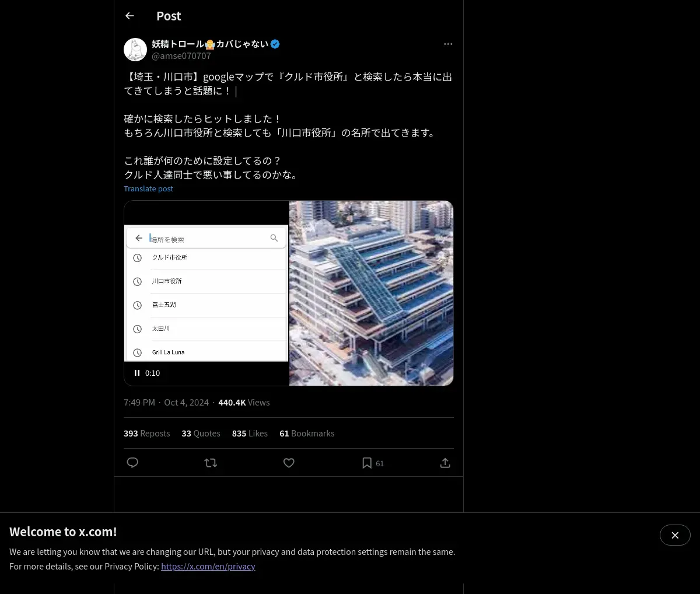The image size is (700, 594).
Task: Click the @amse070707 handle
Action: click(181, 56)
